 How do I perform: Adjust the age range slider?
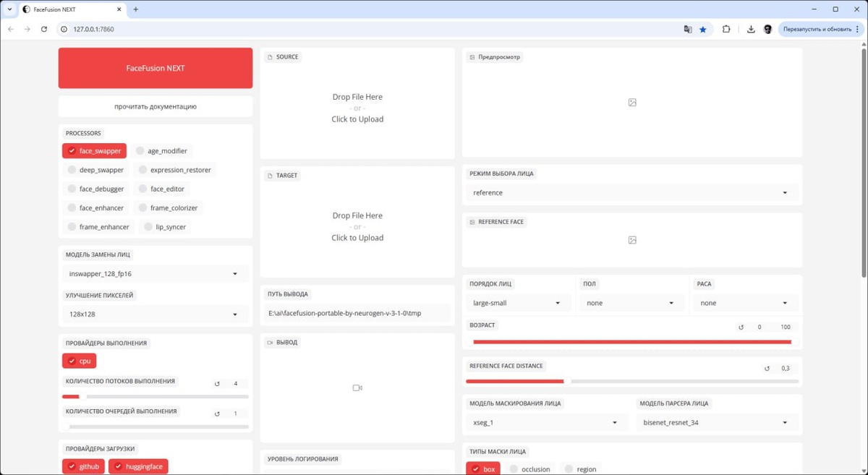(632, 342)
